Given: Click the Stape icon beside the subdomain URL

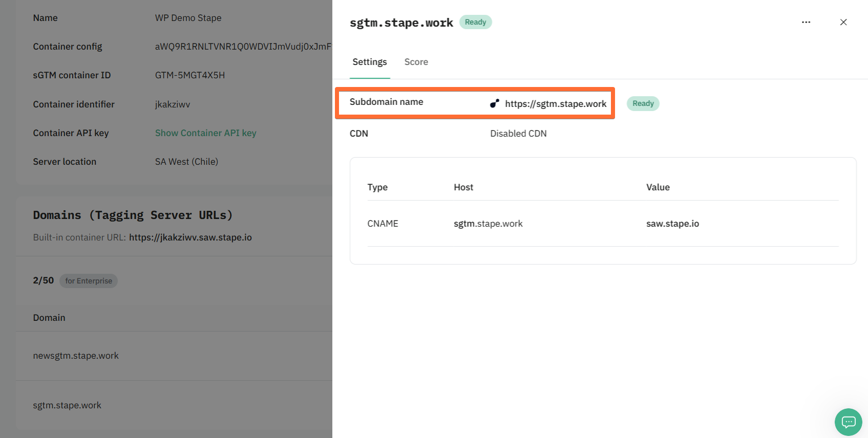Looking at the screenshot, I should click(495, 103).
